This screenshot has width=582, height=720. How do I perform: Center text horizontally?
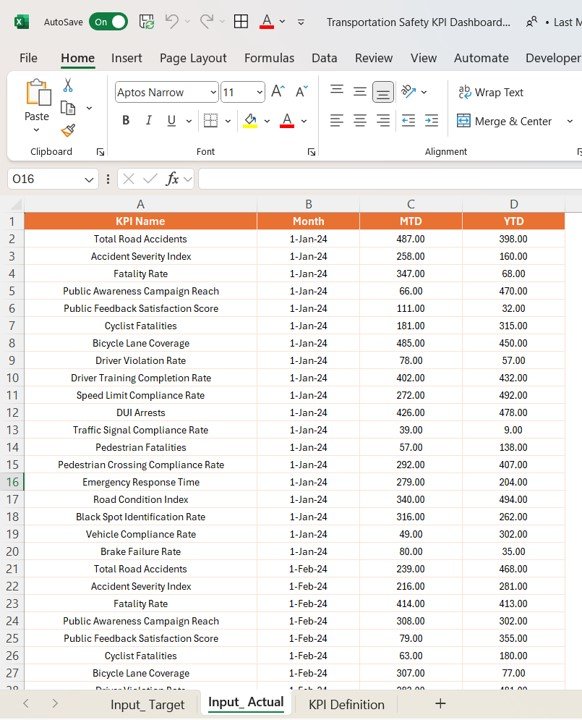[360, 121]
